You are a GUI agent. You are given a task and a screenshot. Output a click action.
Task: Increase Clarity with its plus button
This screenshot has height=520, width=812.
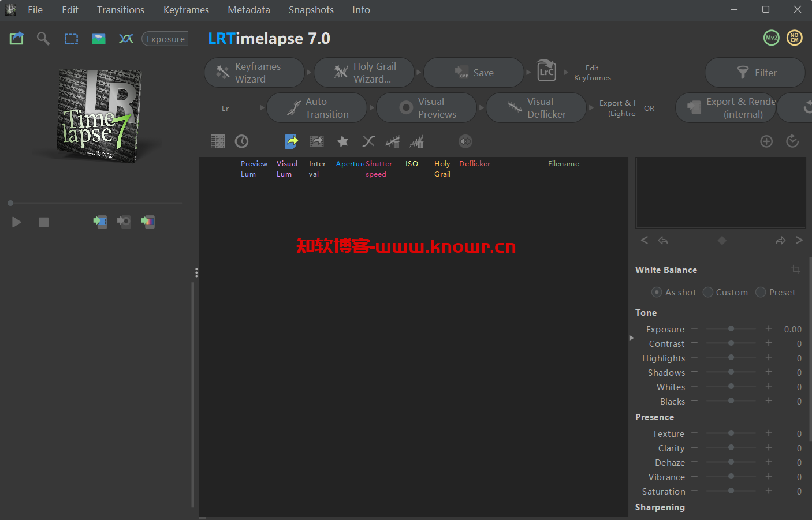point(769,447)
